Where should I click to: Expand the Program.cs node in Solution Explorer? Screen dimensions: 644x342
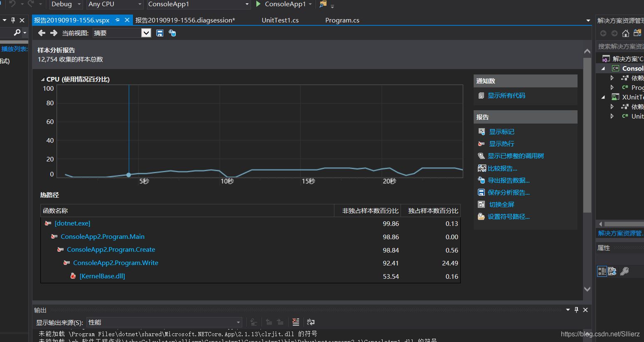612,87
